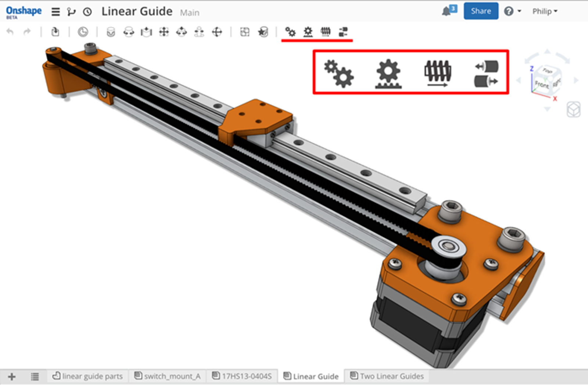Open the notifications bell
Viewport: 588px width, 385px height.
pyautogui.click(x=447, y=11)
